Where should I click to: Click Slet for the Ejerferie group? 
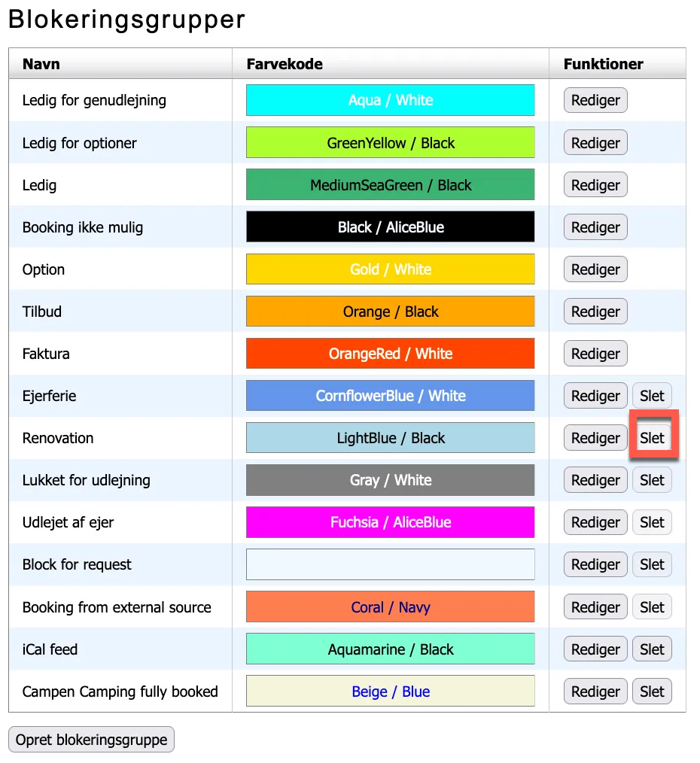(652, 396)
